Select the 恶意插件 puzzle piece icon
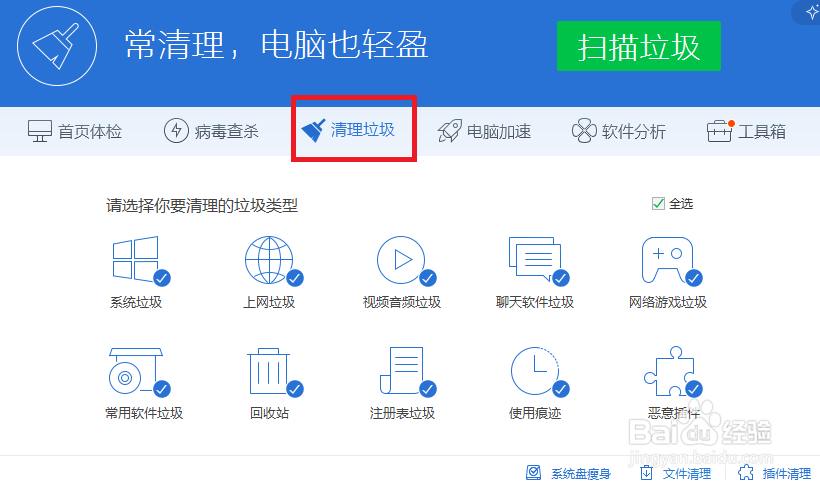Viewport: 820px width, 486px height. click(x=669, y=371)
